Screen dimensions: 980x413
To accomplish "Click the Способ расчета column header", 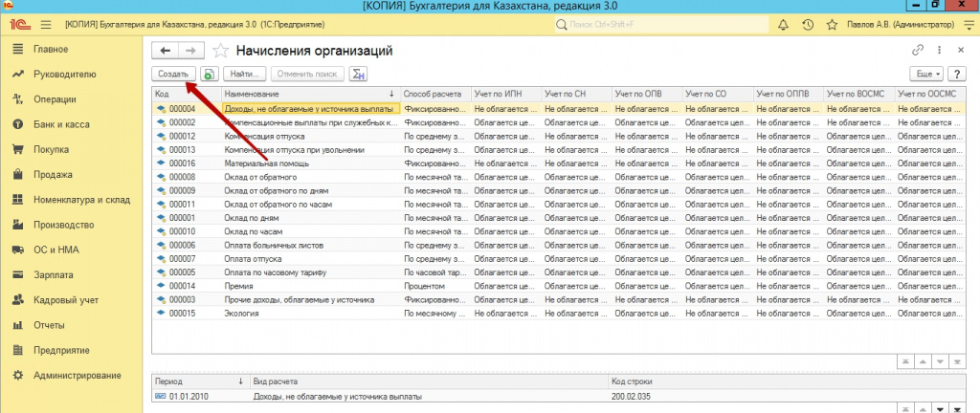I will tap(435, 94).
